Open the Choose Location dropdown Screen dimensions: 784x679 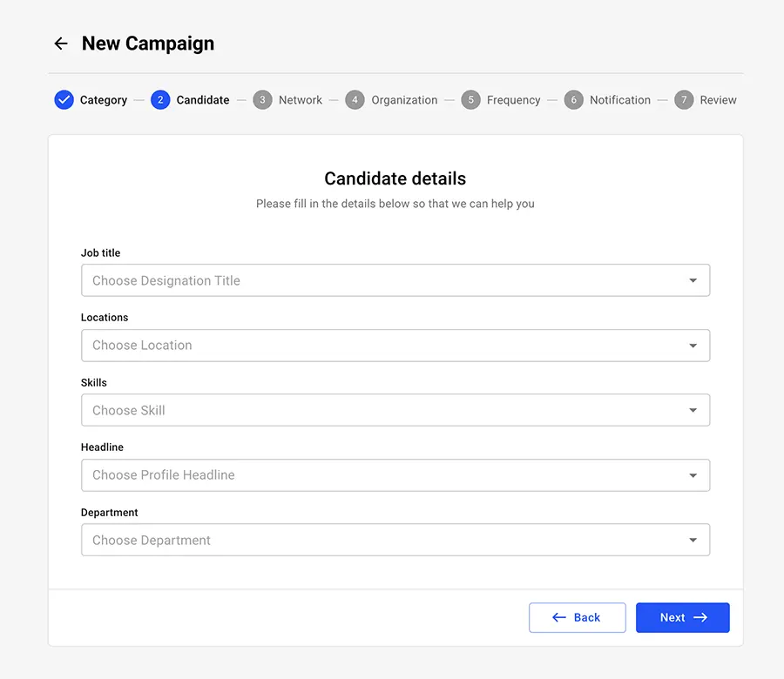click(395, 346)
